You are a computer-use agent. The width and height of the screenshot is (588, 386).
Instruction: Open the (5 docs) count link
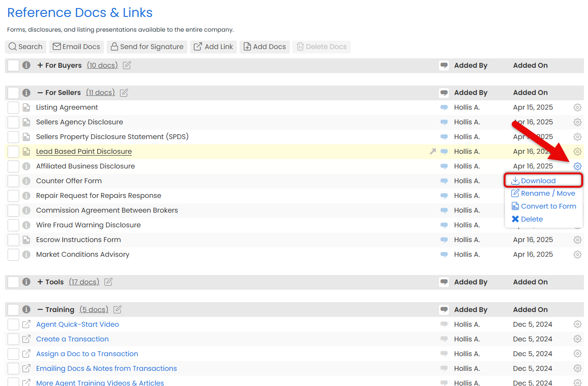[x=94, y=310]
